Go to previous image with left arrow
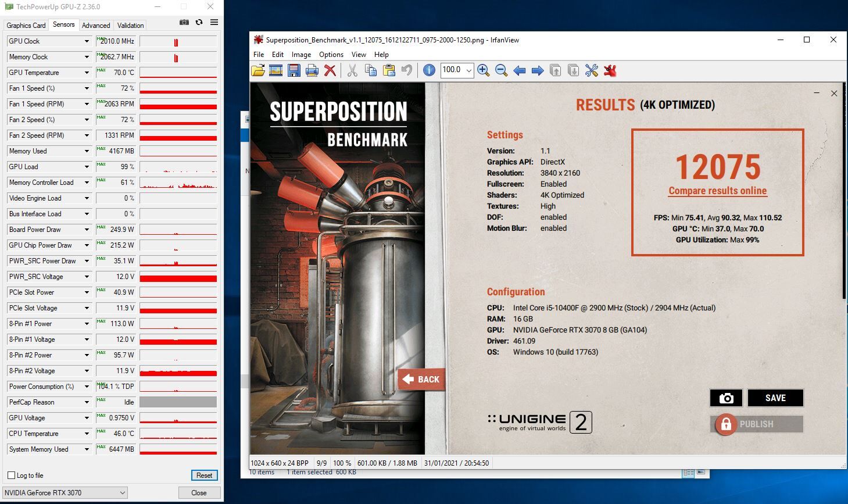This screenshot has width=848, height=504. point(520,70)
